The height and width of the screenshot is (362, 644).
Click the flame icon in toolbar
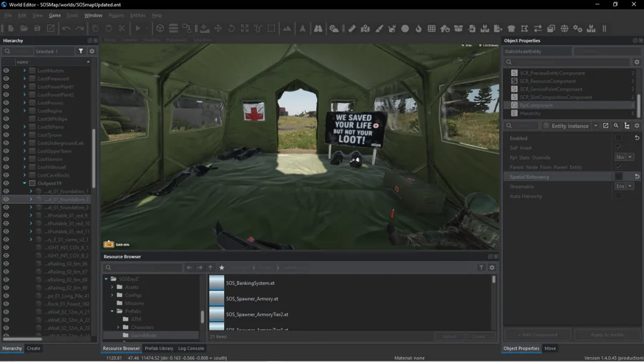coord(418,29)
